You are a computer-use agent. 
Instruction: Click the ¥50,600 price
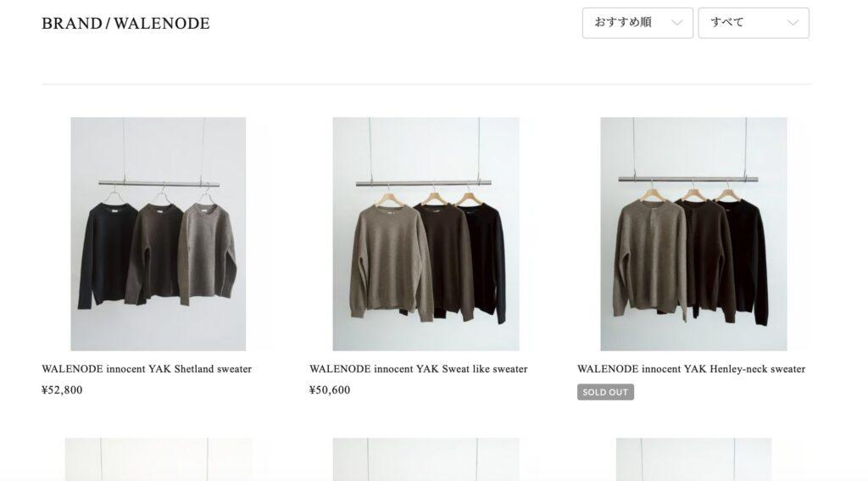[330, 390]
